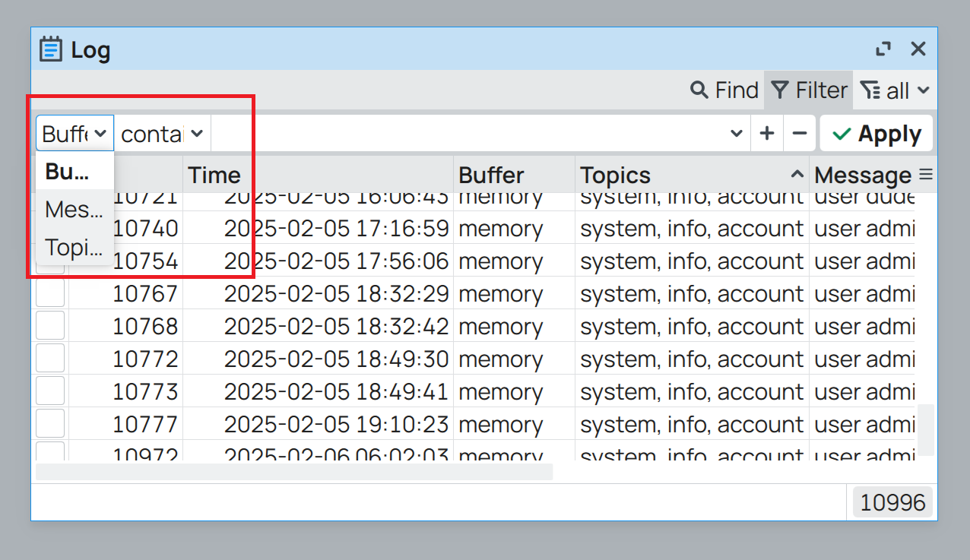Open column menu icon beside Message header
This screenshot has height=560, width=970.
point(925,175)
